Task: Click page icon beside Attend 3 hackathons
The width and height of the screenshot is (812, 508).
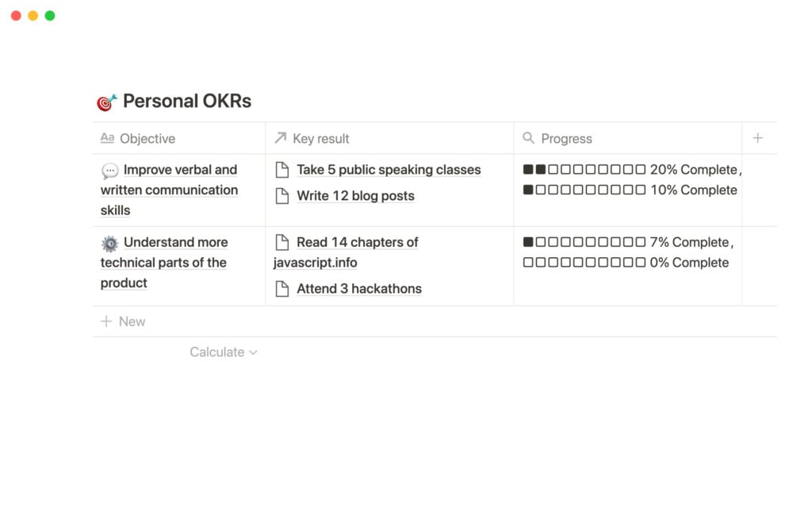Action: tap(282, 288)
